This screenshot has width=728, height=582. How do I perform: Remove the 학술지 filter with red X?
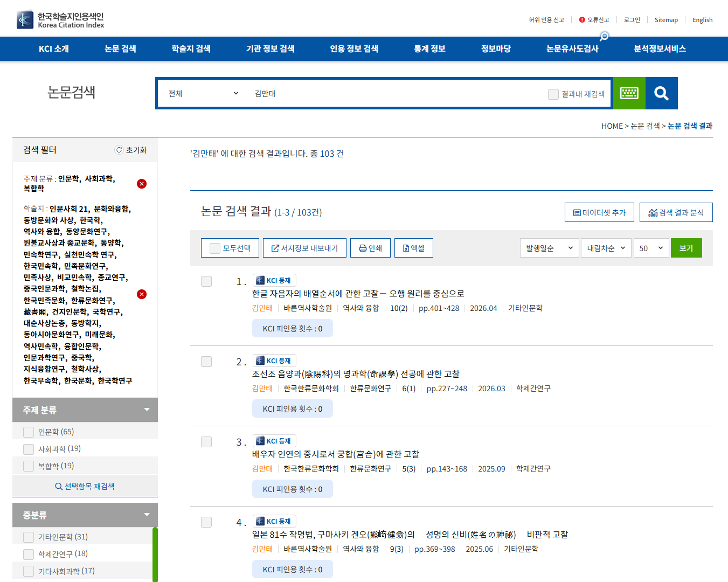coord(142,294)
